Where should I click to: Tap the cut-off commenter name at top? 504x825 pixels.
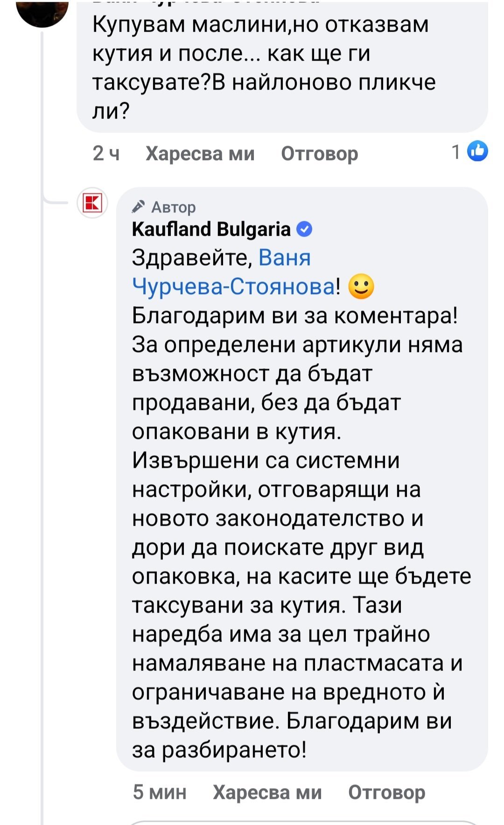[205, 3]
